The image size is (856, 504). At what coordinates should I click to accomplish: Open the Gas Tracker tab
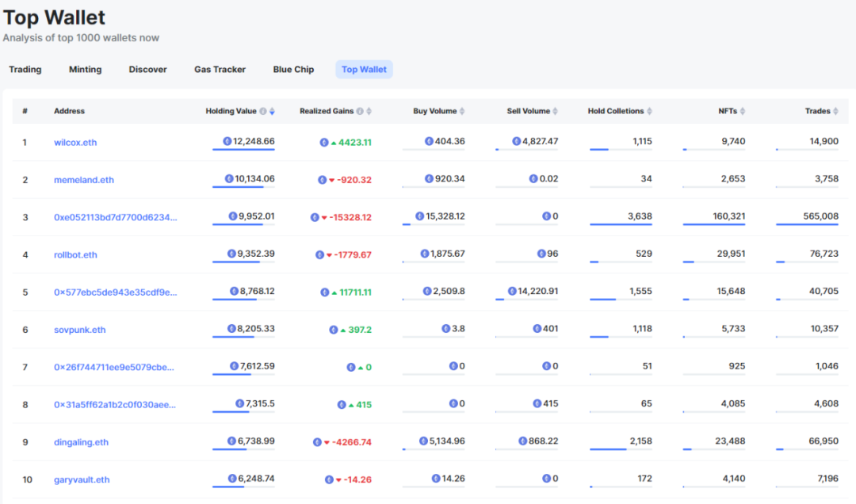tap(220, 70)
